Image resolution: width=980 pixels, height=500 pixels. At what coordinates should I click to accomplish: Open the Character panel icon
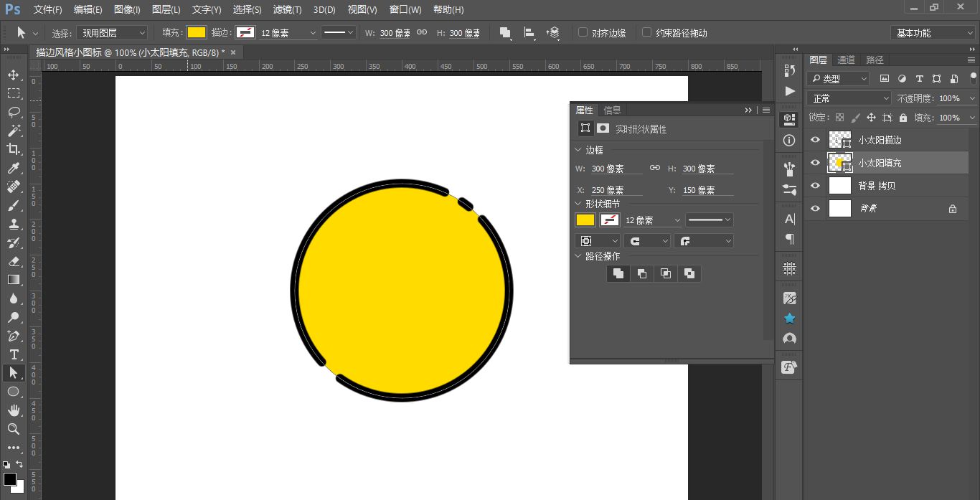(x=790, y=219)
